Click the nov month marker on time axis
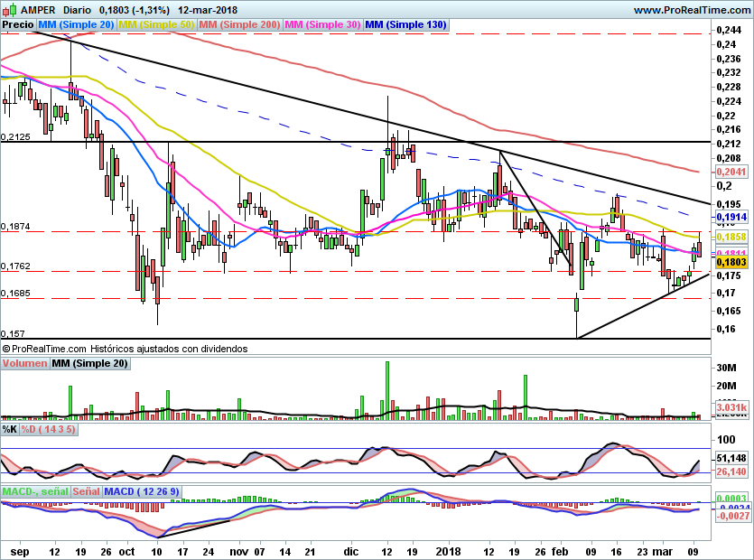The height and width of the screenshot is (560, 754). [239, 551]
